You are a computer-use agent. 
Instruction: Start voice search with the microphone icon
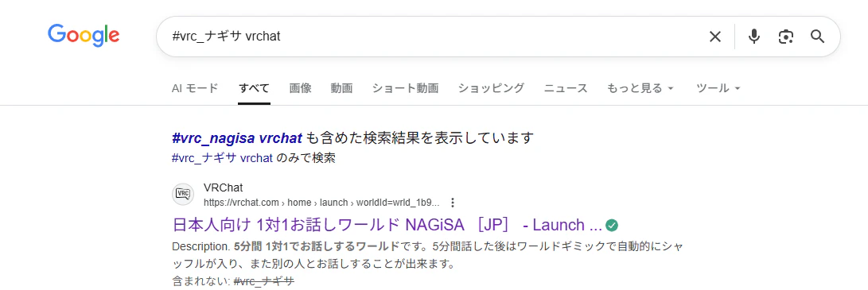point(753,37)
